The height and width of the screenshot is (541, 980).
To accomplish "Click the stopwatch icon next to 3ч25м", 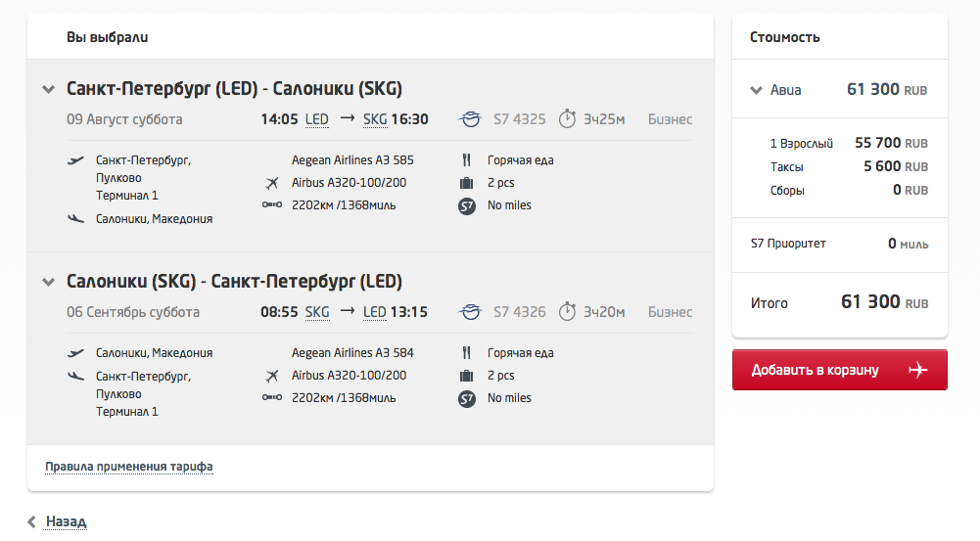I will point(567,118).
